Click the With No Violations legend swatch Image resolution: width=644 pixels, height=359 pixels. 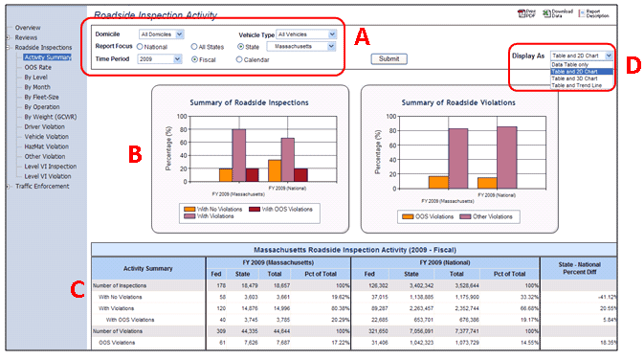point(189,210)
